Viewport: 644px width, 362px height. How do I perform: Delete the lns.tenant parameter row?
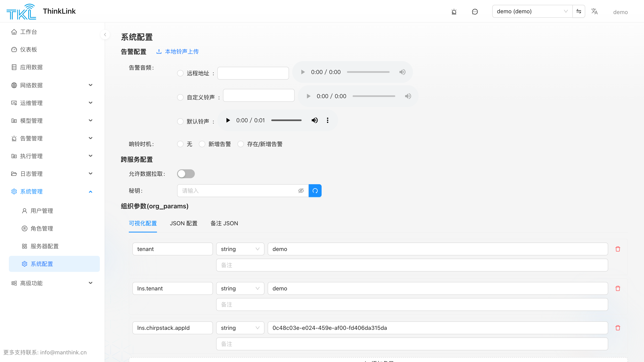click(x=618, y=289)
